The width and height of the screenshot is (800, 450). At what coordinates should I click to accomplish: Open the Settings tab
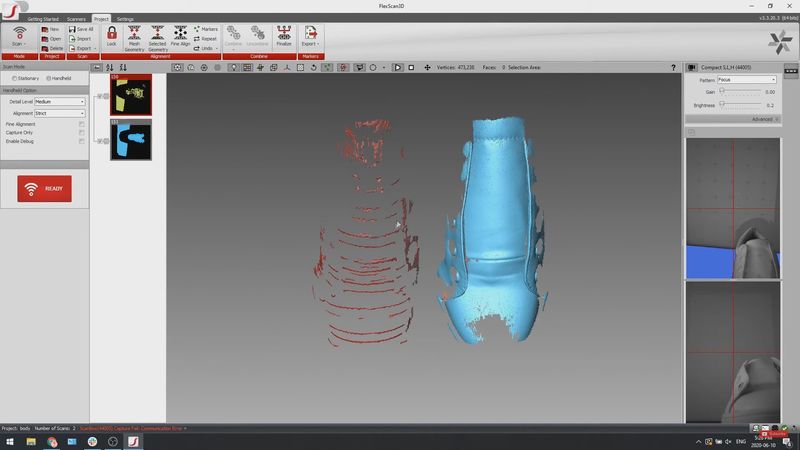pos(125,19)
